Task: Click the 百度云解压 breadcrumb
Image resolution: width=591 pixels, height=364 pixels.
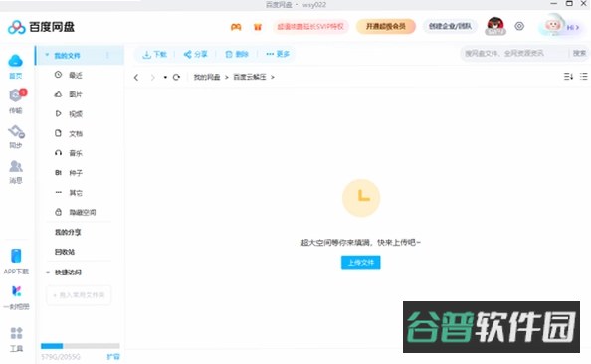Action: tap(250, 77)
